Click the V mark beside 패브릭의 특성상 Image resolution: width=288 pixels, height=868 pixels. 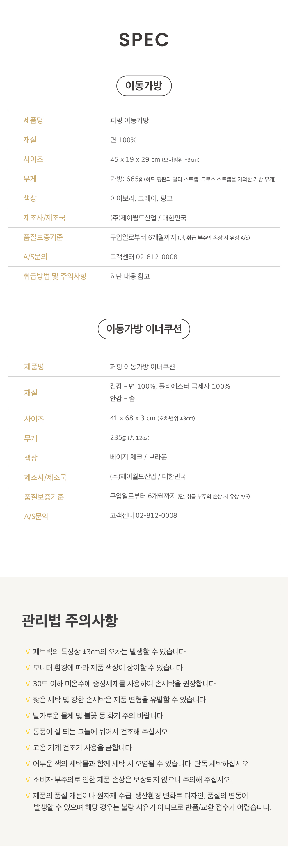pyautogui.click(x=28, y=652)
